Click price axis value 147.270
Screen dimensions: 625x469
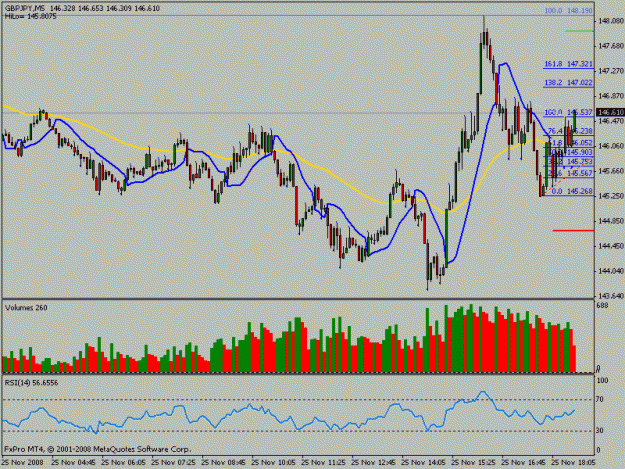click(x=611, y=71)
